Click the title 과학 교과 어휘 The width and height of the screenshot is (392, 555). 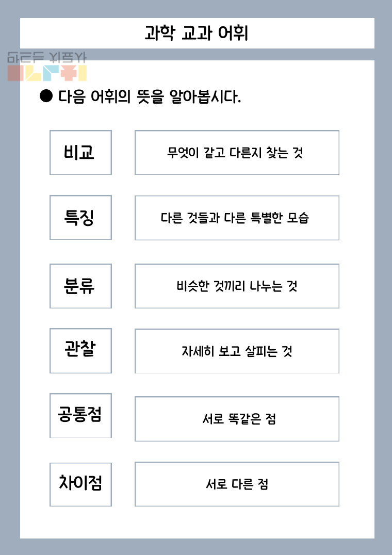click(x=197, y=34)
